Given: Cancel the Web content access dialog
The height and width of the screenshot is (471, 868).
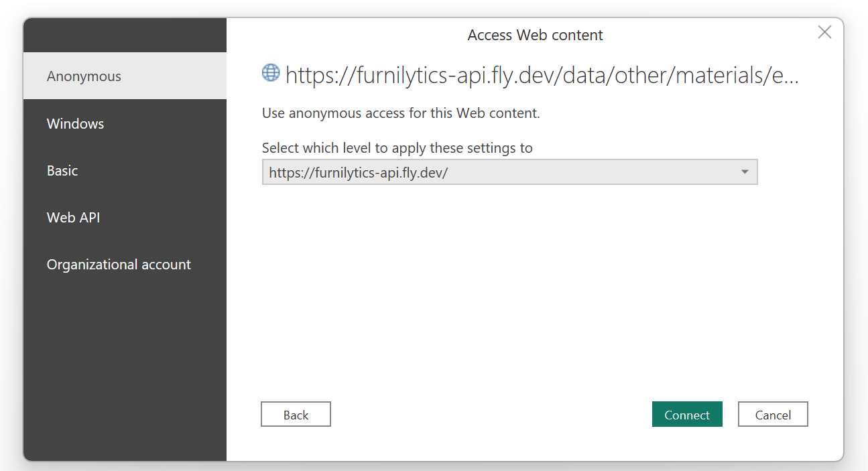Looking at the screenshot, I should (772, 414).
